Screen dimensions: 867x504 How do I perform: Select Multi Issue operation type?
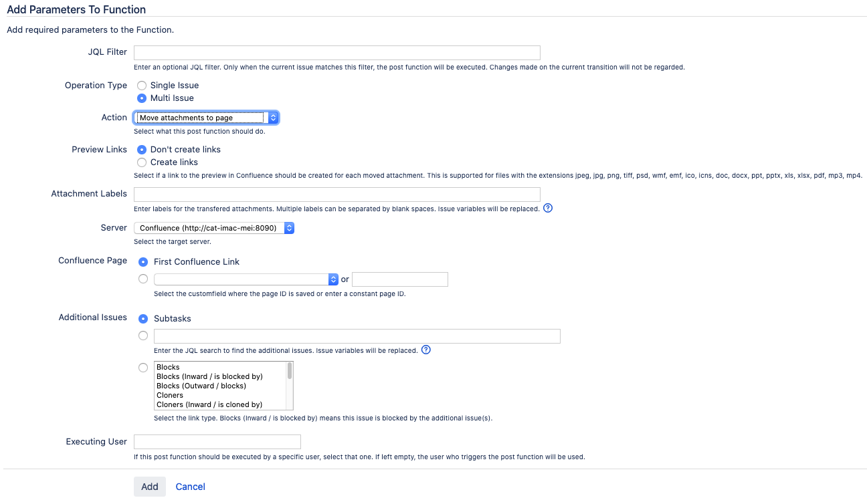tap(142, 98)
